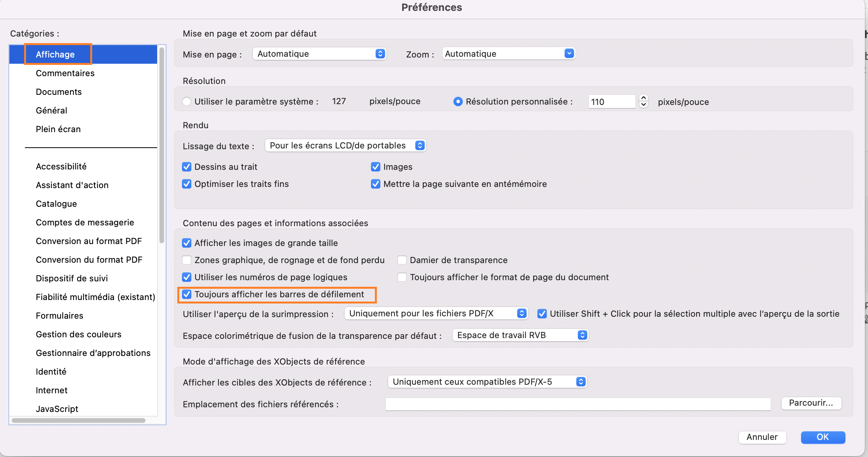The height and width of the screenshot is (457, 868).
Task: Click the "Parcourir..." button
Action: click(x=811, y=403)
